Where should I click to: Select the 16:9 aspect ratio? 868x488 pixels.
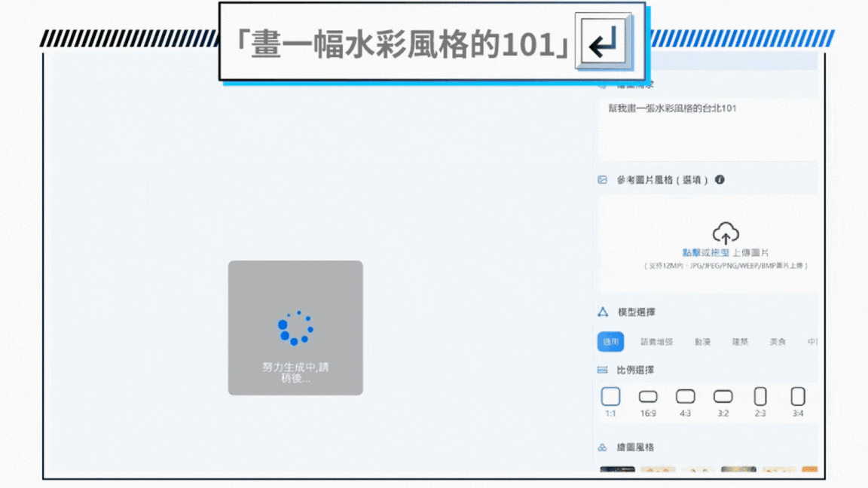pyautogui.click(x=648, y=403)
